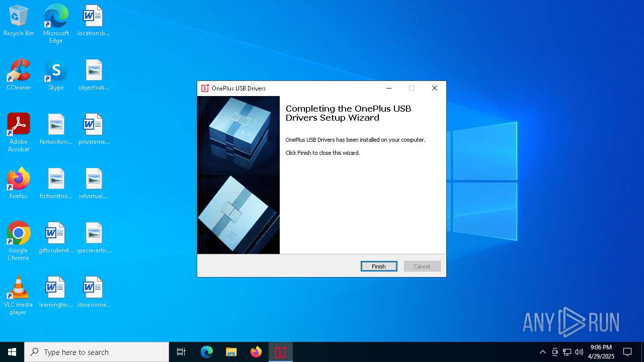The width and height of the screenshot is (644, 362).
Task: Launch Firefox from the taskbar
Action: 256,352
